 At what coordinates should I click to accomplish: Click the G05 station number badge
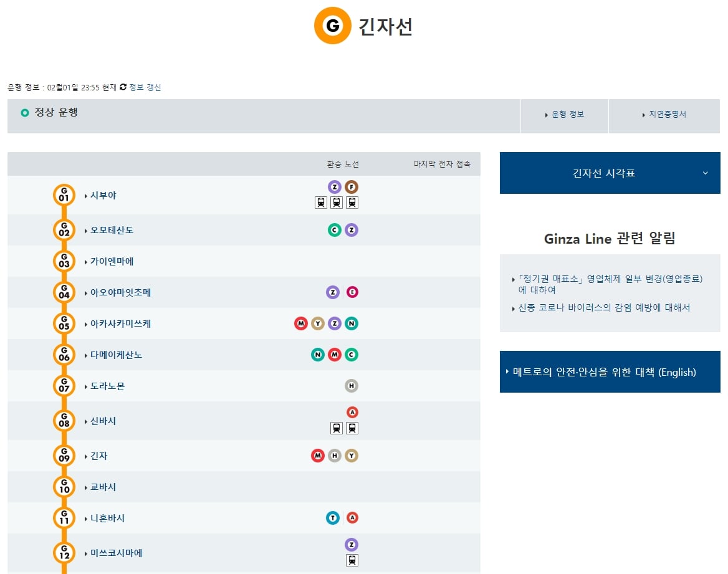click(x=64, y=323)
